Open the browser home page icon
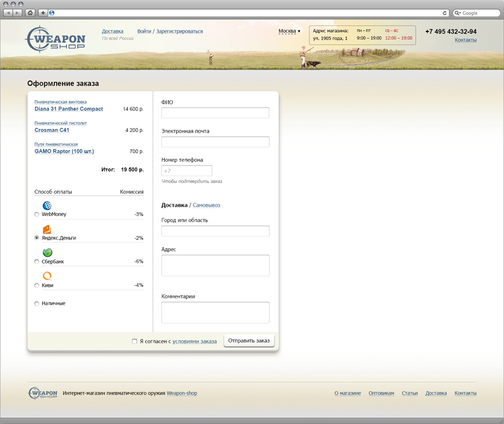504x424 pixels. (30, 13)
